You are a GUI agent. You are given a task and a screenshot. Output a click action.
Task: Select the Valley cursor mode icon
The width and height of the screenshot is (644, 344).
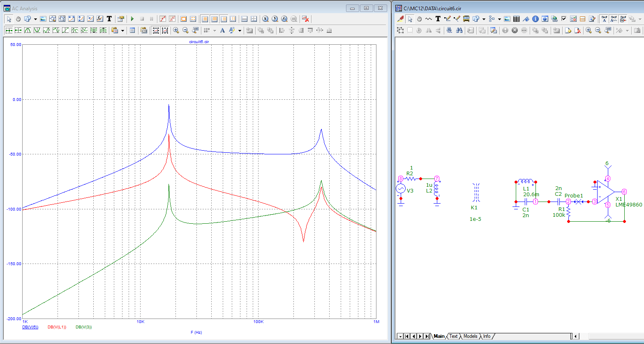(37, 30)
